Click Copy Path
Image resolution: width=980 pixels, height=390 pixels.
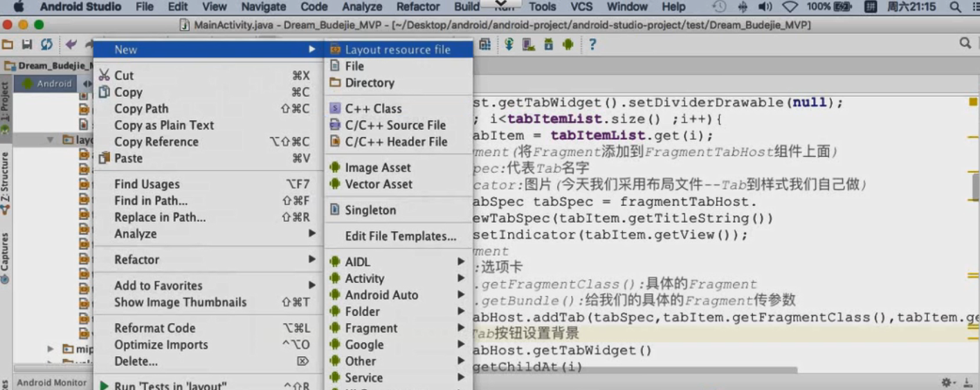(208, 109)
